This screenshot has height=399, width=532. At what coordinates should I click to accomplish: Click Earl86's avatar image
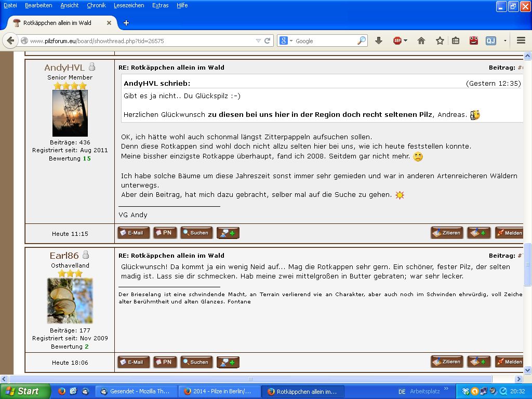tap(70, 300)
